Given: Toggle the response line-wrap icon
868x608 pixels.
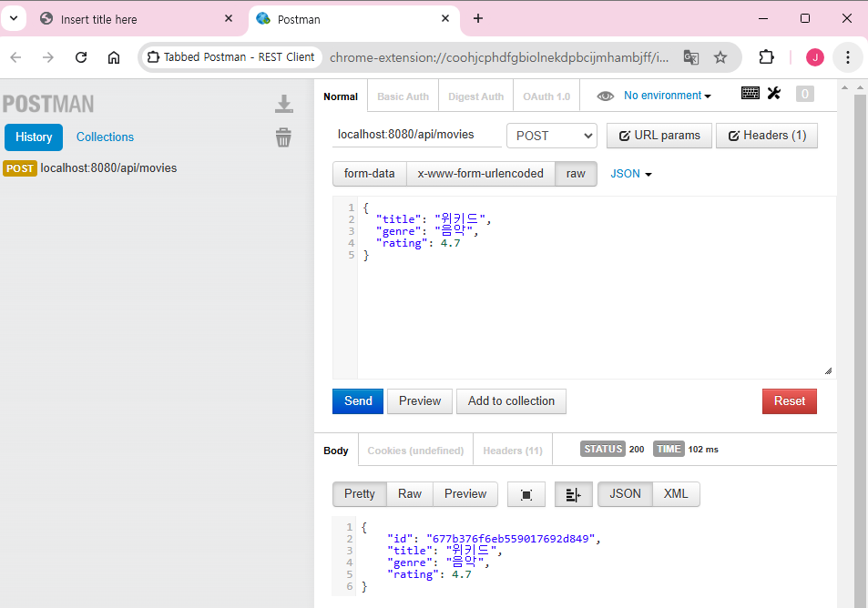Looking at the screenshot, I should coord(574,494).
